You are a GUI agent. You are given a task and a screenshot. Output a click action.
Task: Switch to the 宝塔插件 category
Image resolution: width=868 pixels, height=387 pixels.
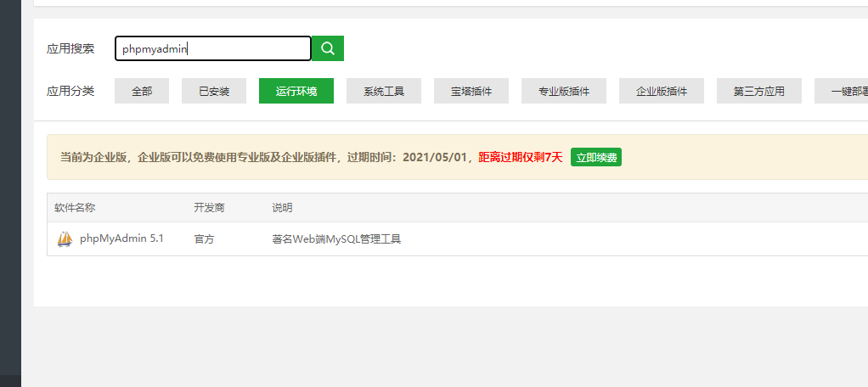(x=471, y=91)
